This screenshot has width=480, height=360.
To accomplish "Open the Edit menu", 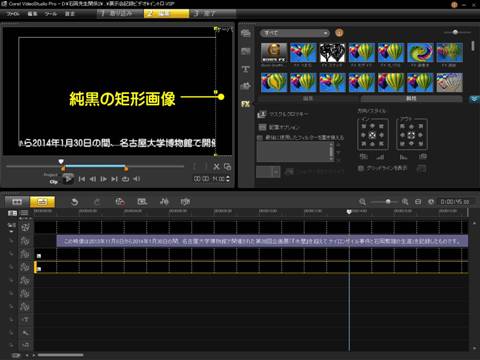I will pos(32,14).
